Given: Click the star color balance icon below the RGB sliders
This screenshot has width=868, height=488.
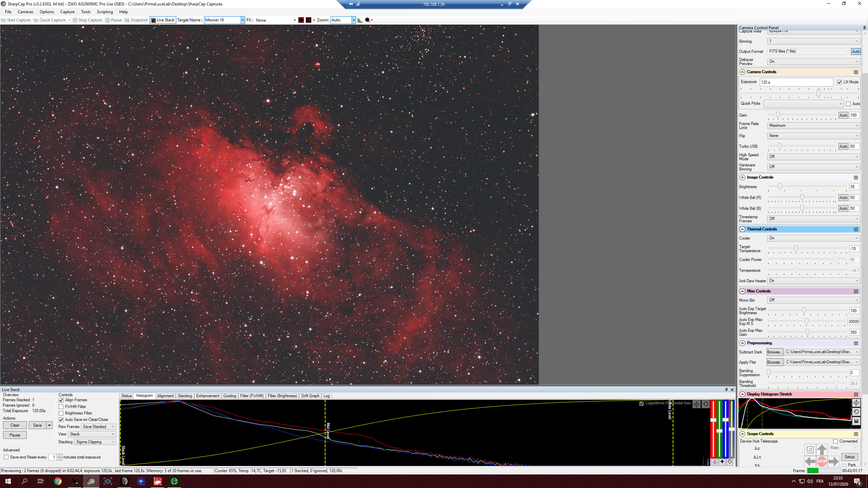Looking at the screenshot, I should tap(722, 462).
